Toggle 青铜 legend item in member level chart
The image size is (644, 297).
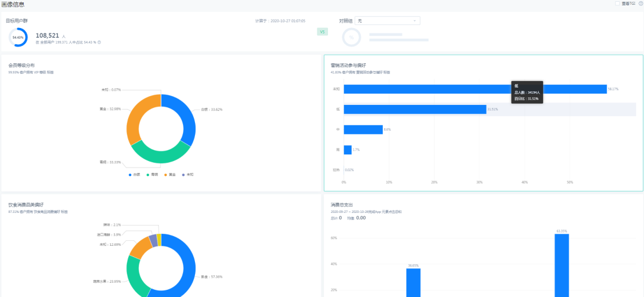tap(153, 175)
